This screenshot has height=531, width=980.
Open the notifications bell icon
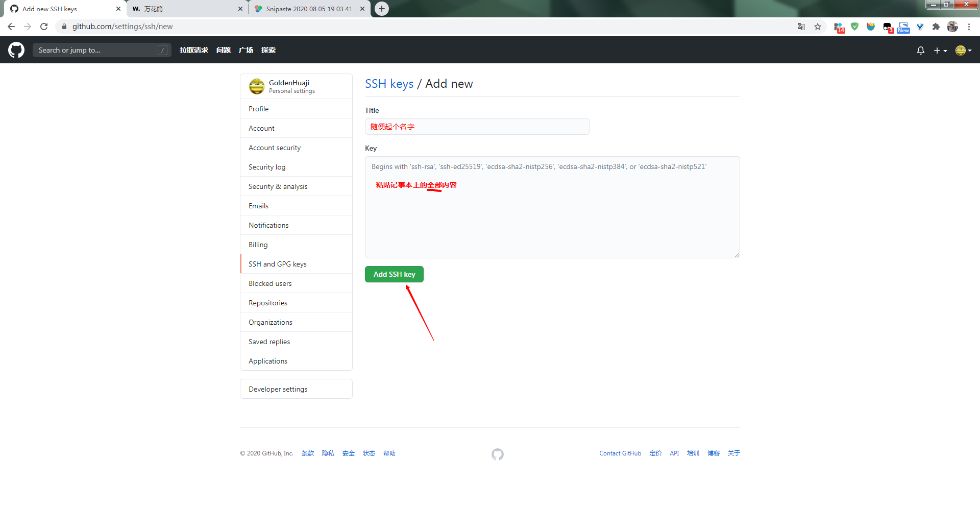(x=921, y=50)
